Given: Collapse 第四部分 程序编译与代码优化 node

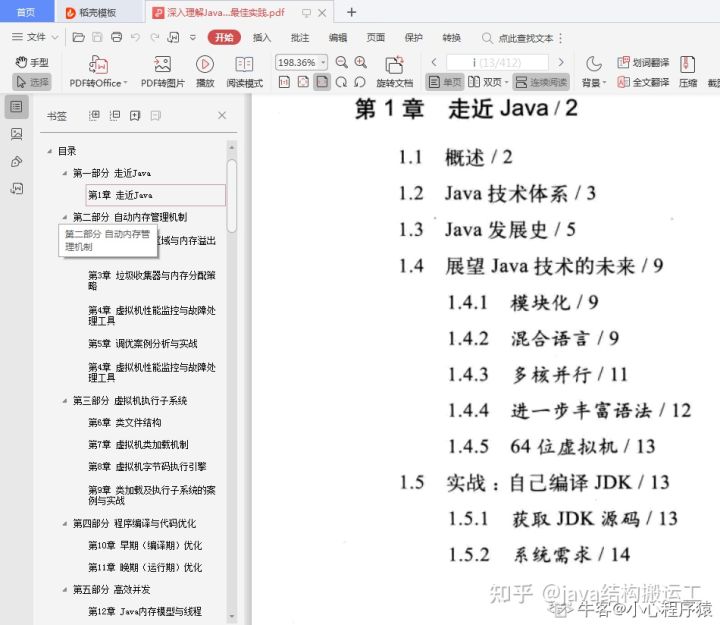Looking at the screenshot, I should [65, 524].
